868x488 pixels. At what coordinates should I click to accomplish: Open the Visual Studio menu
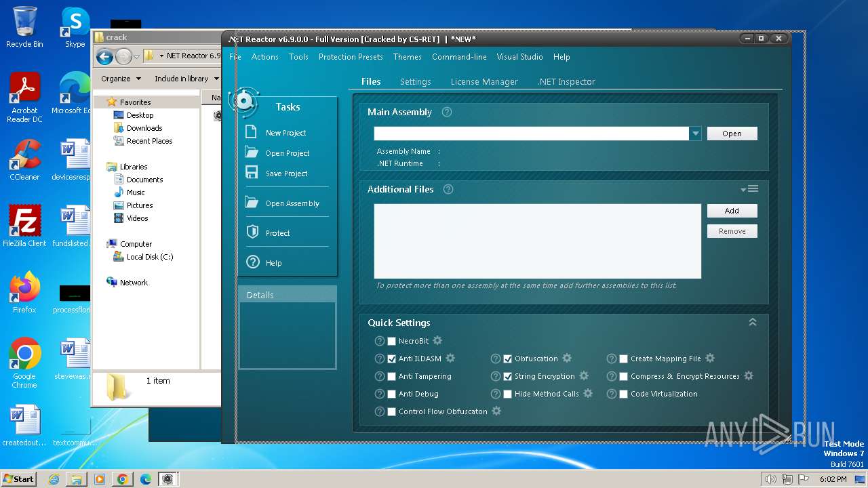coord(519,57)
